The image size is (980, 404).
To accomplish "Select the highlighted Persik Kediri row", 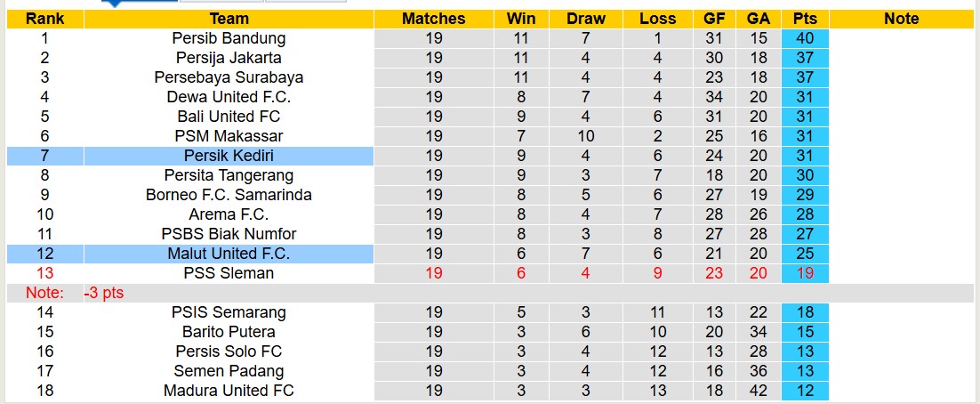I will 229,156.
